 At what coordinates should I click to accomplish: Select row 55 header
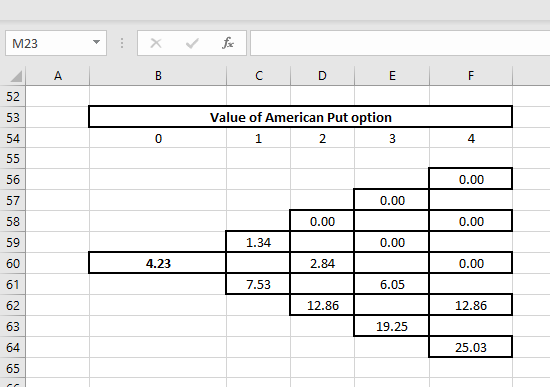(13, 159)
